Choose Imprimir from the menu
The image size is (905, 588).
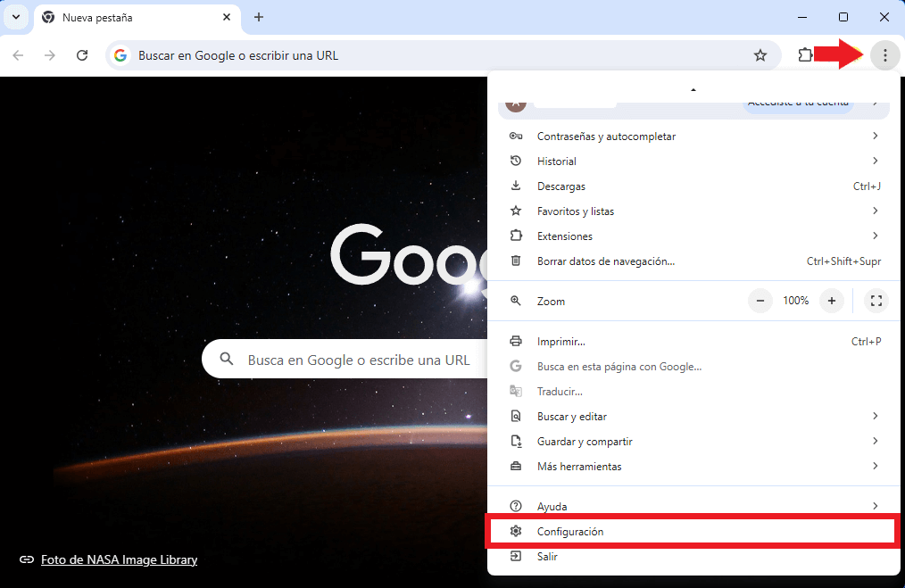coord(693,342)
